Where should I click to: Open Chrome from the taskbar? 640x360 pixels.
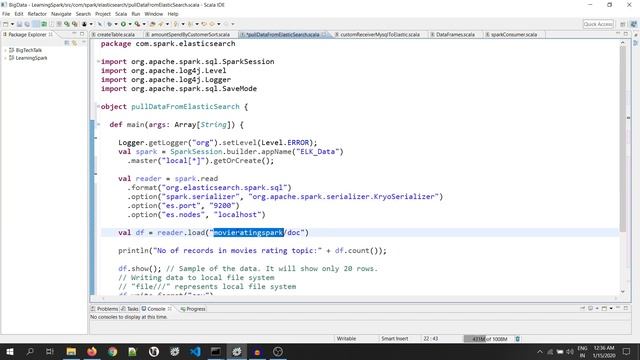(x=112, y=351)
